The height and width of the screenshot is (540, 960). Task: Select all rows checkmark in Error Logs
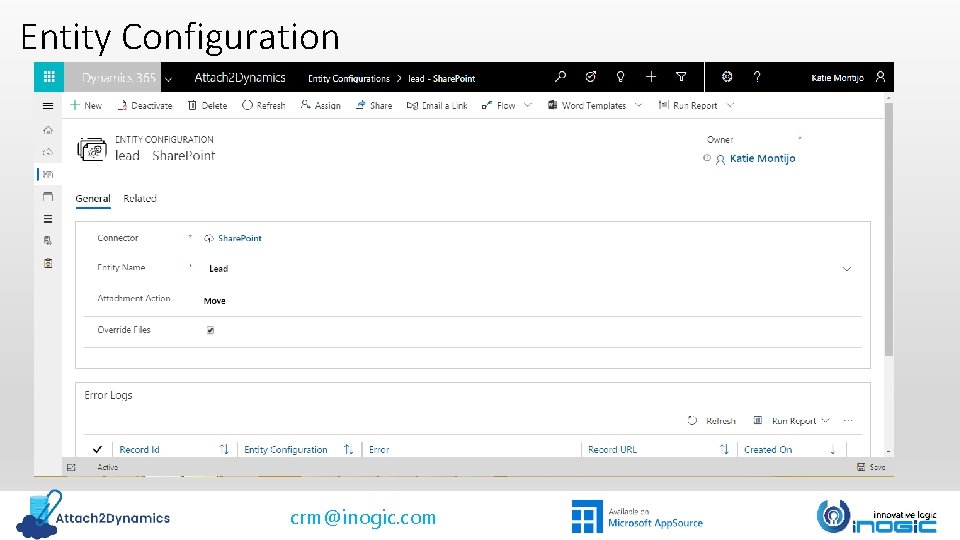(97, 449)
